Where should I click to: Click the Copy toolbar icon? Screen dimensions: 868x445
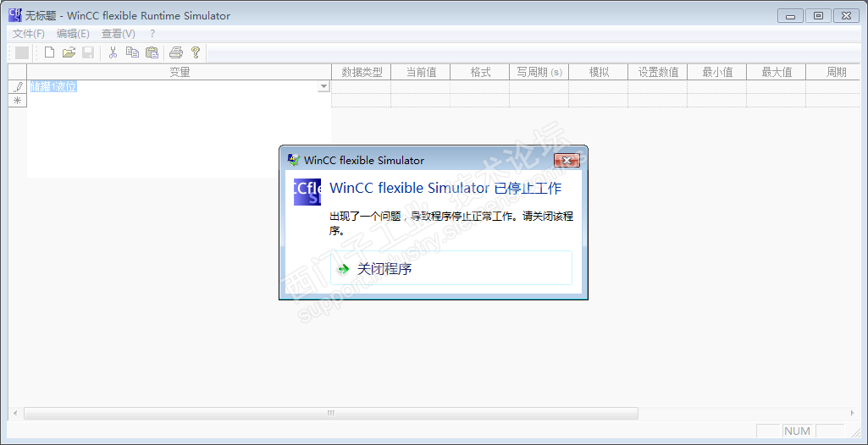132,53
